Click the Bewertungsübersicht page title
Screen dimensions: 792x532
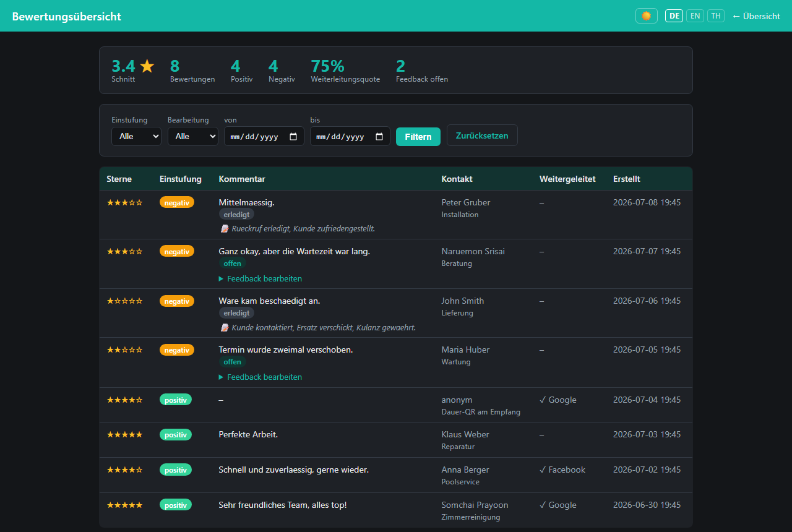click(x=67, y=17)
